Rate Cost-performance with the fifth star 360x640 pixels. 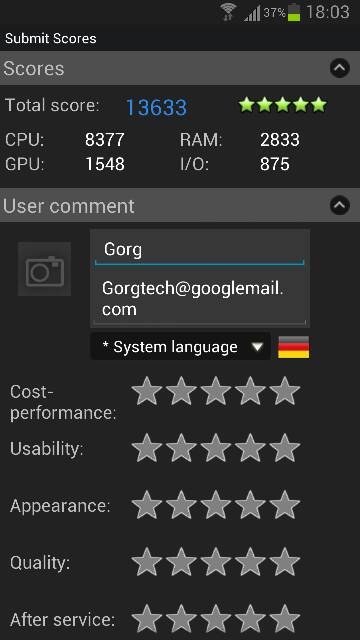click(285, 391)
